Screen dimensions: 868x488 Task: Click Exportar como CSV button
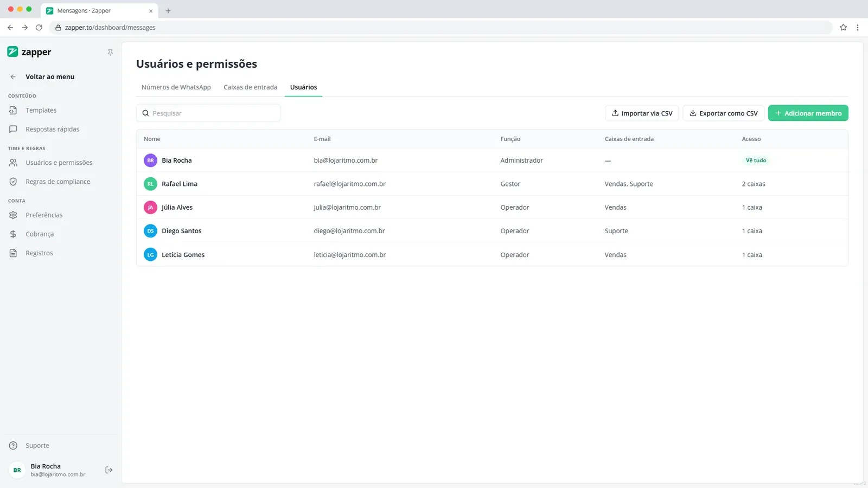click(724, 113)
